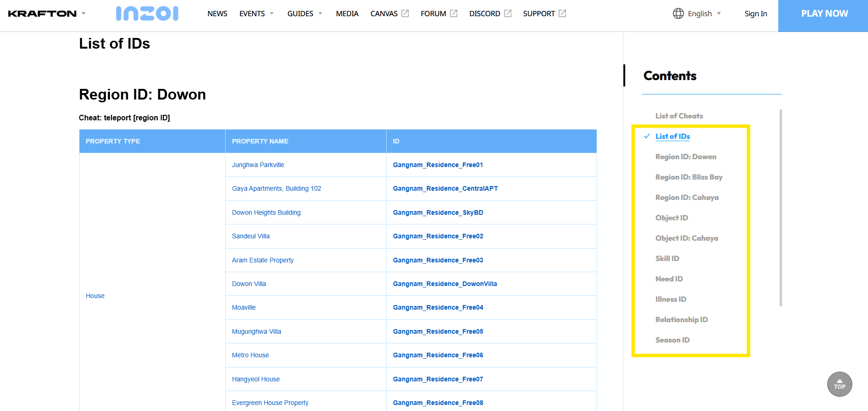This screenshot has height=411, width=868.
Task: Click the external link icon beside CANVAS
Action: 405,13
